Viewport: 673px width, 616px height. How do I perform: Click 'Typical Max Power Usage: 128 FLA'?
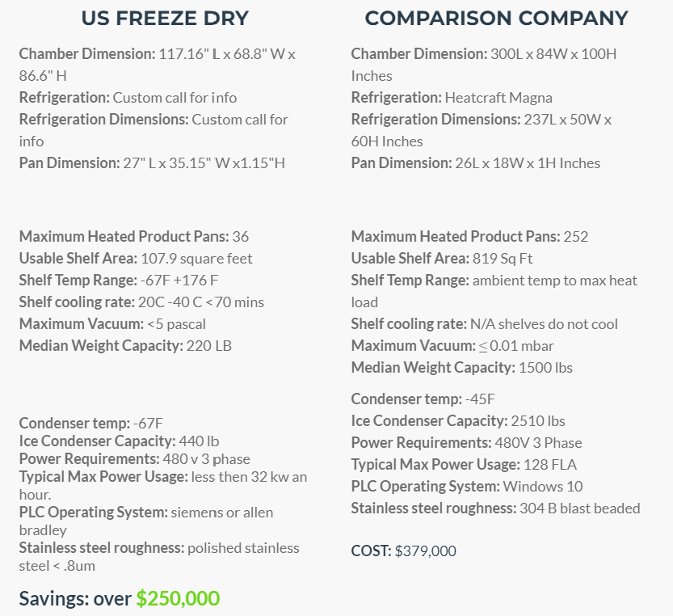pos(464,464)
